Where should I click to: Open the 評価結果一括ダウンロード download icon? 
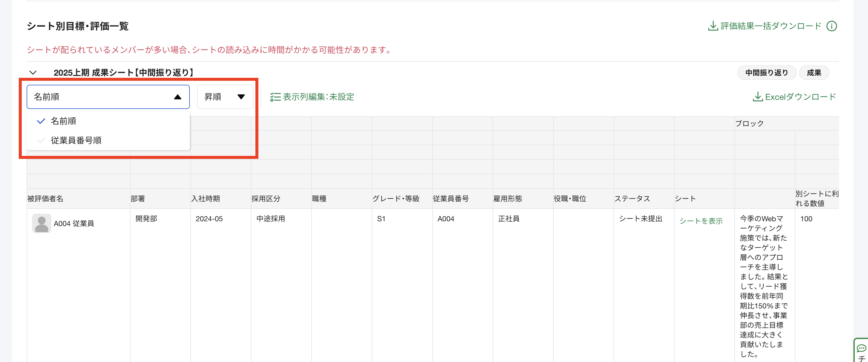pyautogui.click(x=713, y=26)
